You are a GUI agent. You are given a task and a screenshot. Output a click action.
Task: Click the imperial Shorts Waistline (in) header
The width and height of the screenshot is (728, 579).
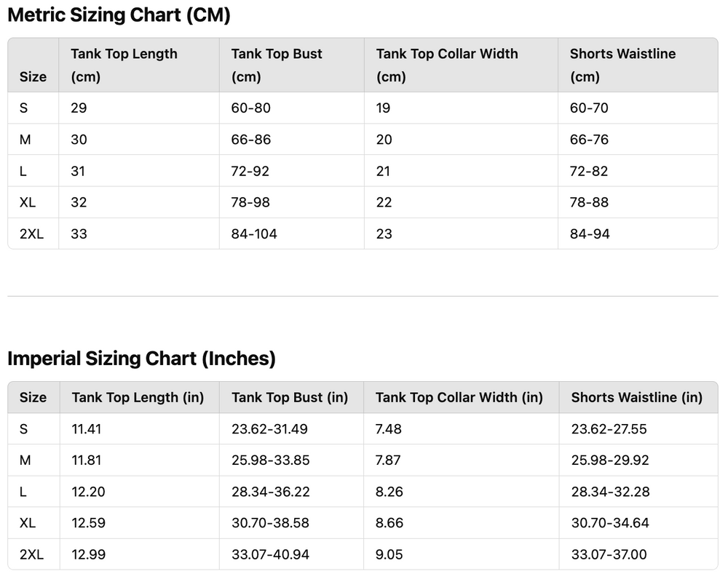[636, 397]
